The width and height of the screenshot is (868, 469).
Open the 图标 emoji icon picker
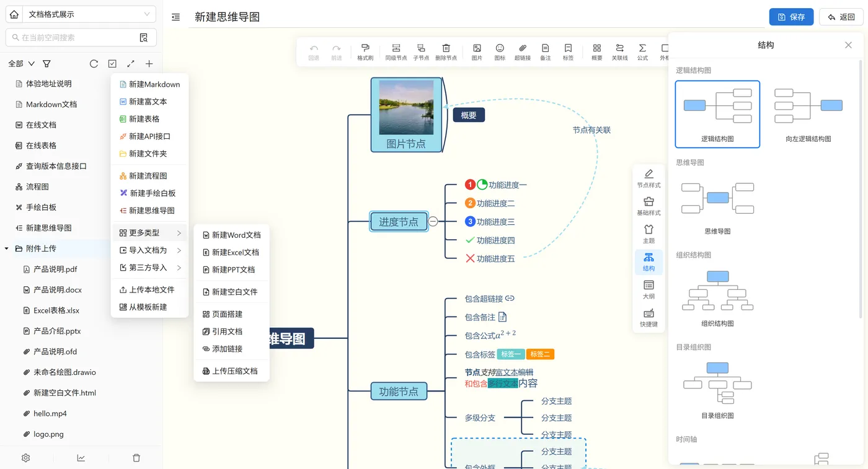[500, 52]
